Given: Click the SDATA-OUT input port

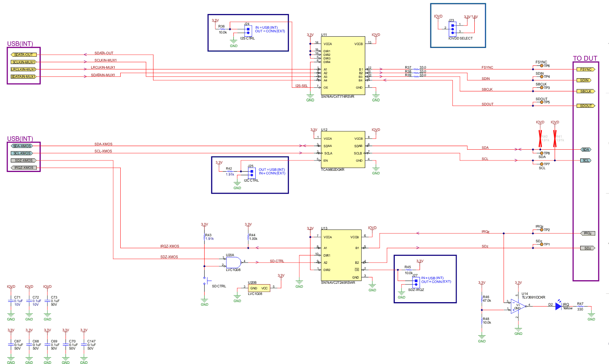Looking at the screenshot, I should click(x=24, y=55).
